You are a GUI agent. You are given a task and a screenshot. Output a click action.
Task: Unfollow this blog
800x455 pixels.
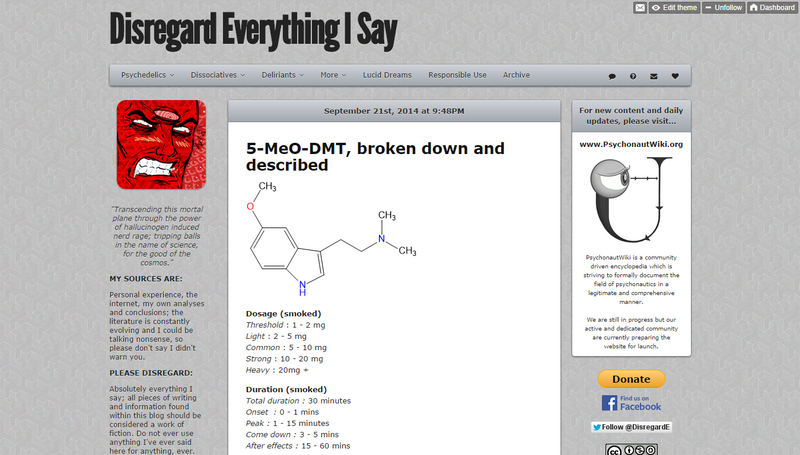(x=723, y=8)
